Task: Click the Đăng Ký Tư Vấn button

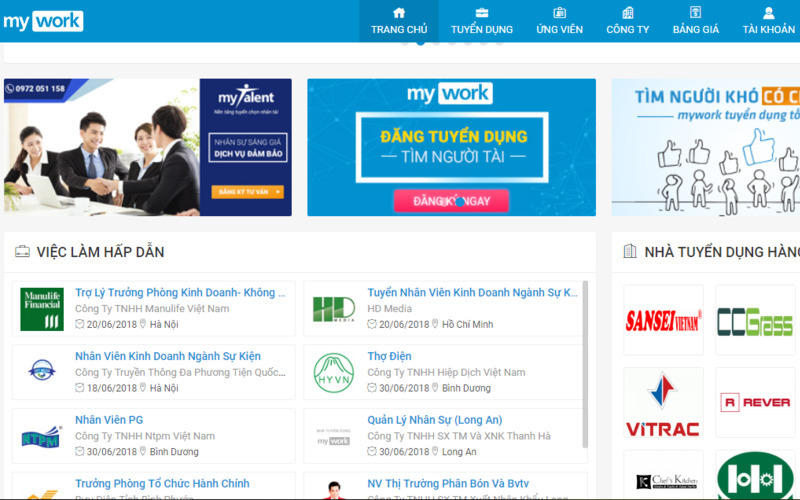Action: [247, 192]
